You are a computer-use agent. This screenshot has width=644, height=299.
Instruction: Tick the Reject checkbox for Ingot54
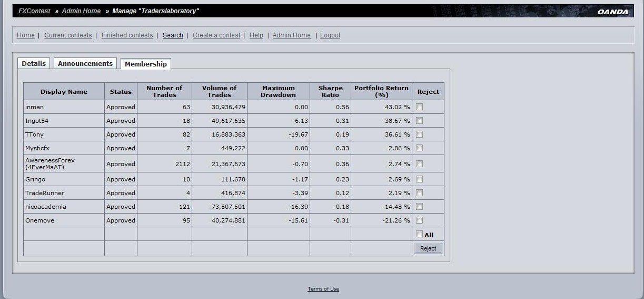click(419, 121)
